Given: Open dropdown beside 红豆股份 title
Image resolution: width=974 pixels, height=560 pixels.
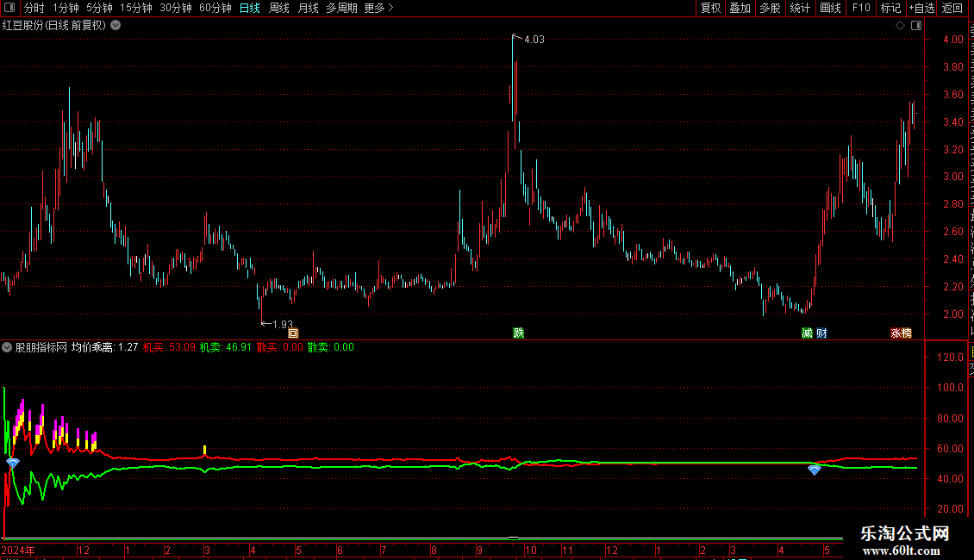Looking at the screenshot, I should (x=116, y=26).
